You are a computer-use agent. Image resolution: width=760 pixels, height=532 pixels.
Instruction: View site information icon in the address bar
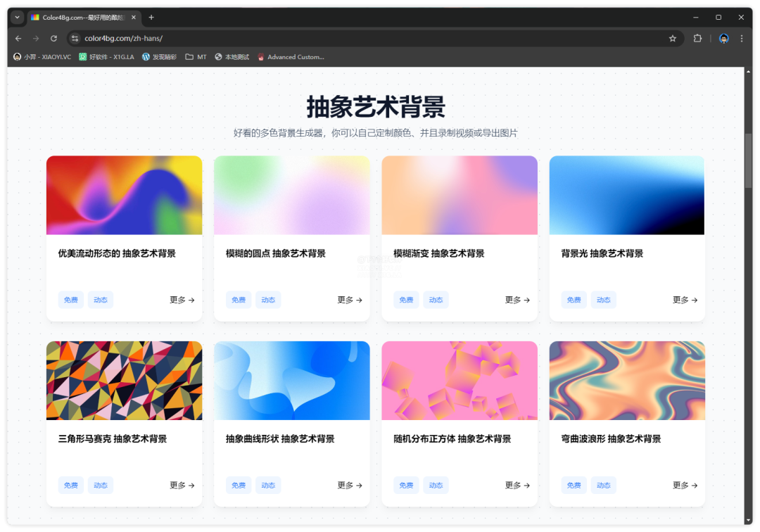click(x=75, y=38)
